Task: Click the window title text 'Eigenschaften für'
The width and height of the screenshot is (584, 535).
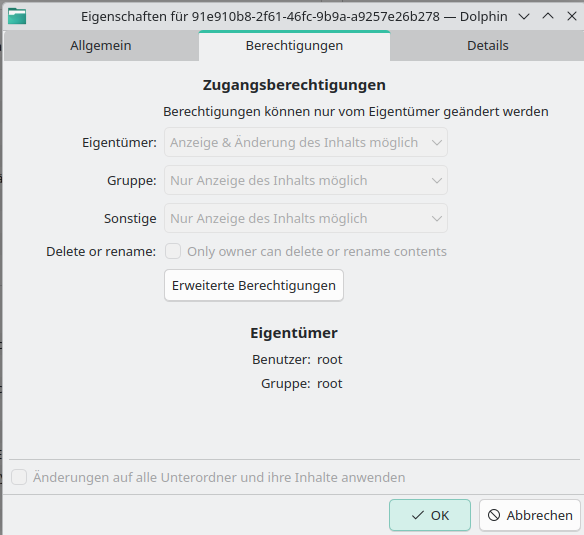Action: pyautogui.click(x=134, y=17)
